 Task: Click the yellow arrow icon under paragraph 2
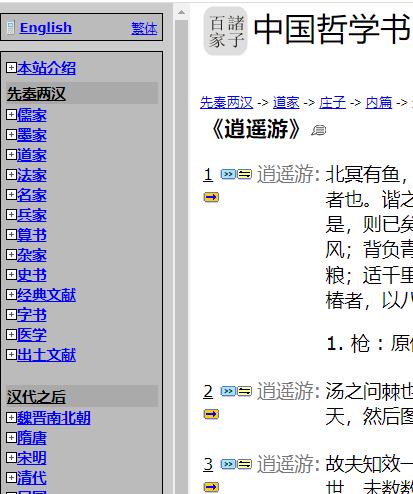pos(211,414)
